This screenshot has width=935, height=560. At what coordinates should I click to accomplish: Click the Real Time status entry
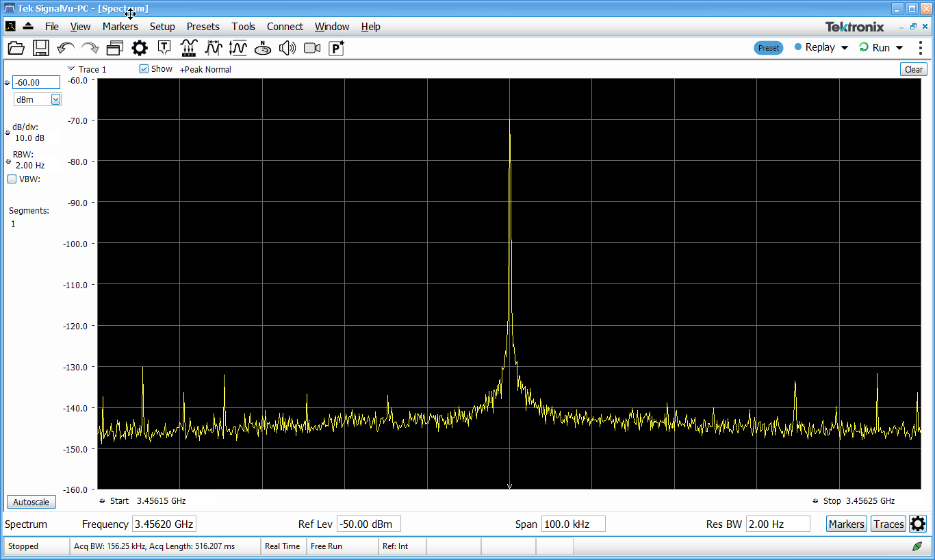[x=282, y=546]
